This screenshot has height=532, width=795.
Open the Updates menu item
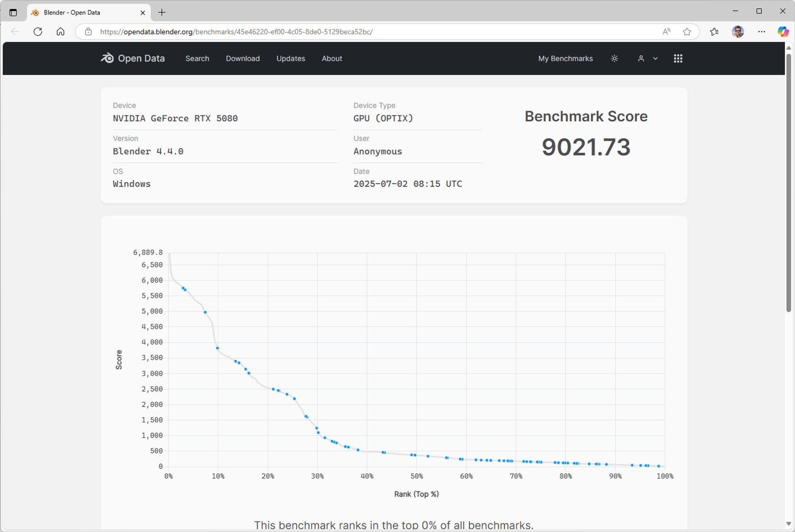(x=291, y=58)
